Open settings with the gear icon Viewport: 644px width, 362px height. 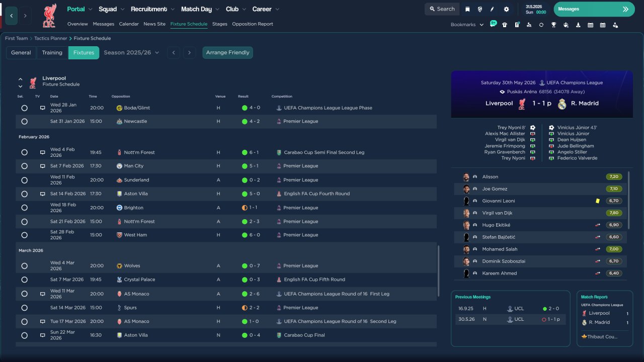tap(506, 9)
